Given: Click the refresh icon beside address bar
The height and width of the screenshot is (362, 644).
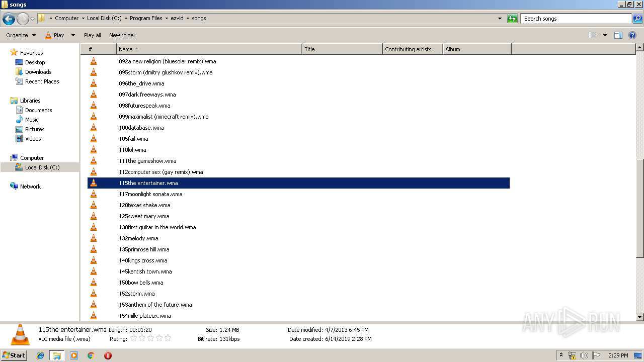Looking at the screenshot, I should click(512, 19).
